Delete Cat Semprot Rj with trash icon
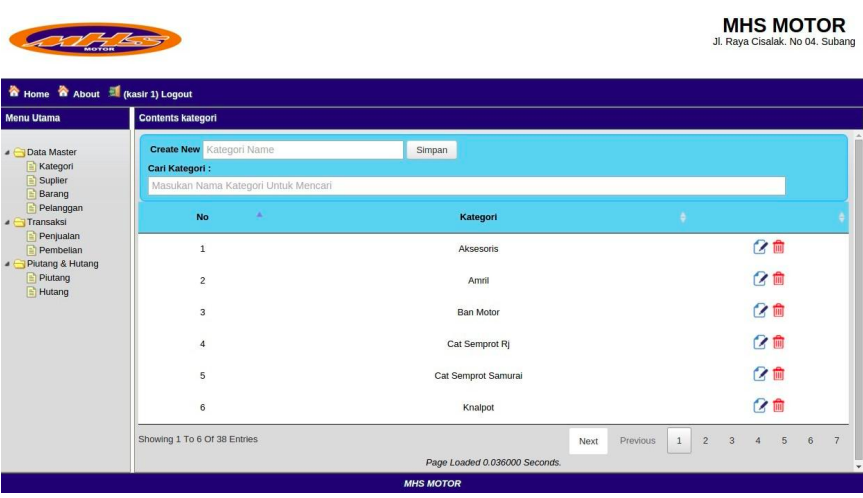 pos(778,343)
